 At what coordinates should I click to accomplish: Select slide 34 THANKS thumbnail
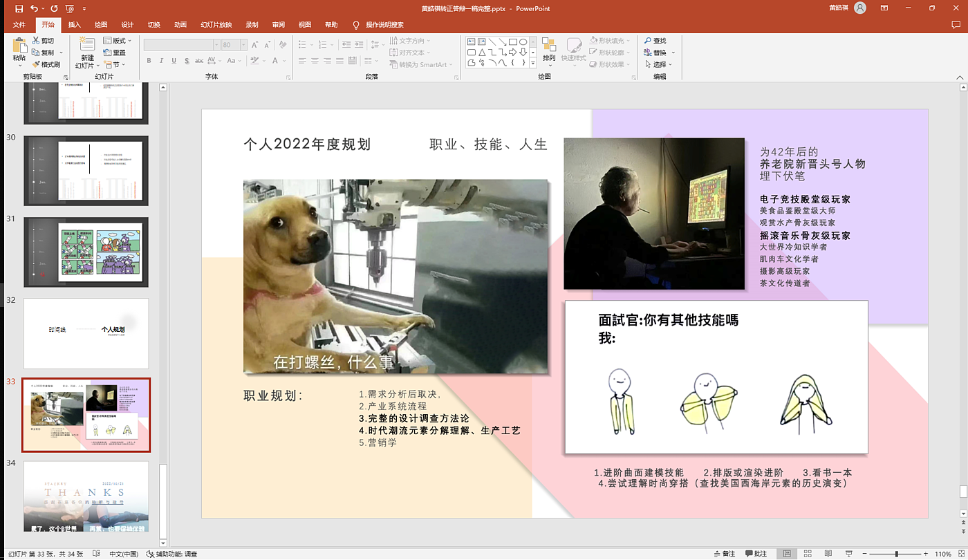[86, 496]
